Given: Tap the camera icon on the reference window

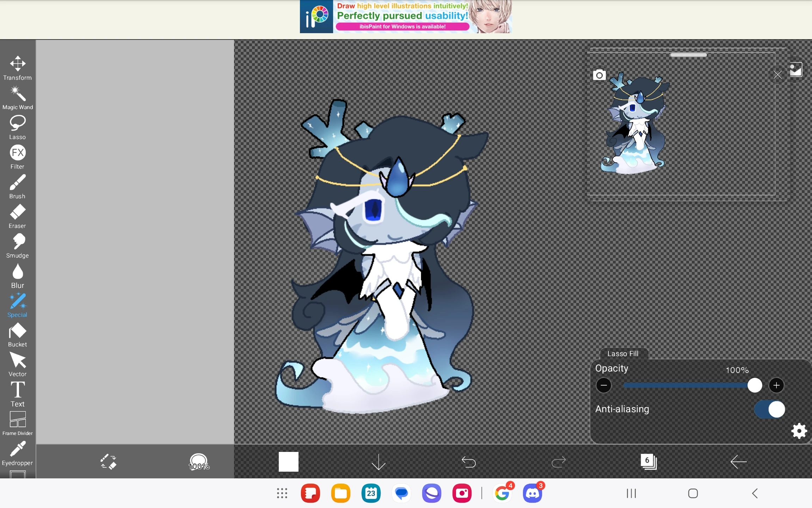Looking at the screenshot, I should [x=600, y=75].
